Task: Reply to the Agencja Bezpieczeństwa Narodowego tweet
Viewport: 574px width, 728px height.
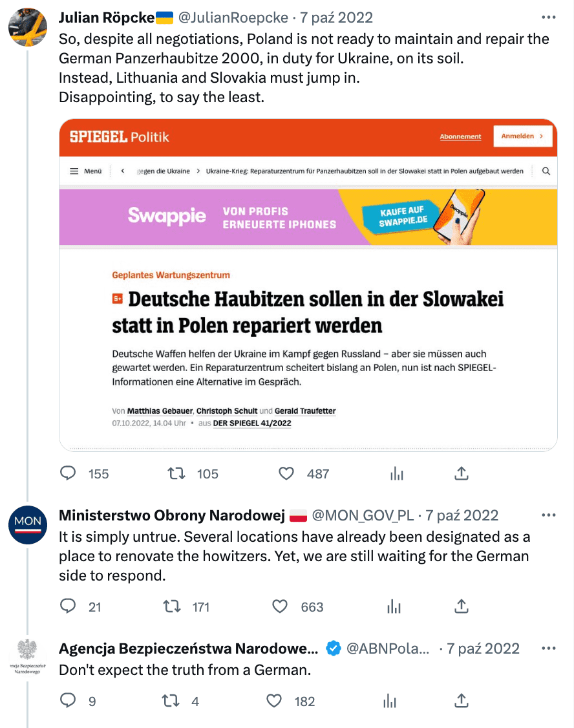Action: (x=69, y=701)
